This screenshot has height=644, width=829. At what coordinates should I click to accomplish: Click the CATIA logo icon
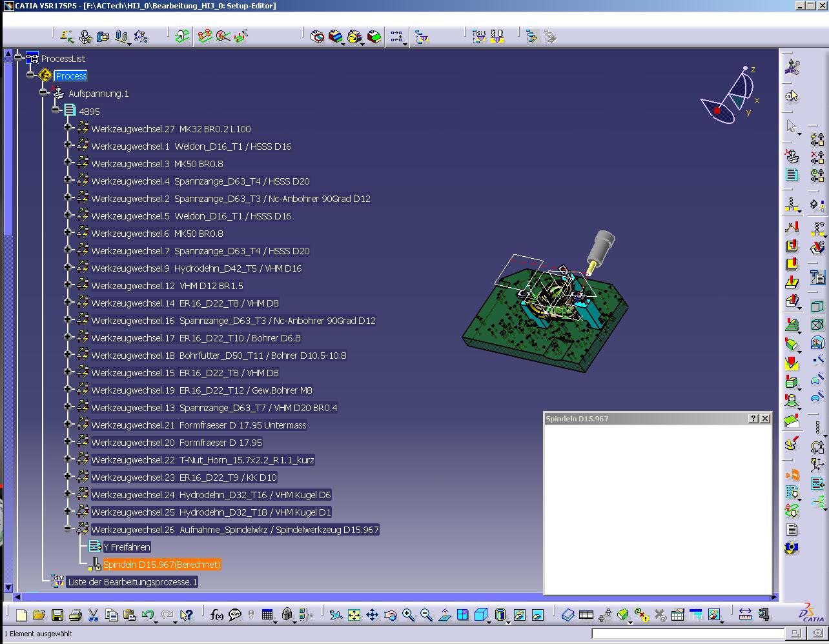point(812,613)
